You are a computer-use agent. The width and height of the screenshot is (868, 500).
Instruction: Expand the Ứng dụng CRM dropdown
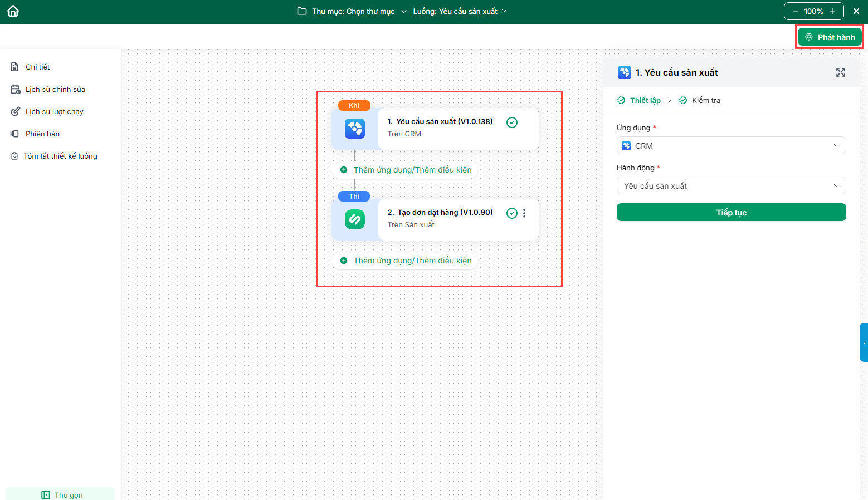pyautogui.click(x=731, y=145)
